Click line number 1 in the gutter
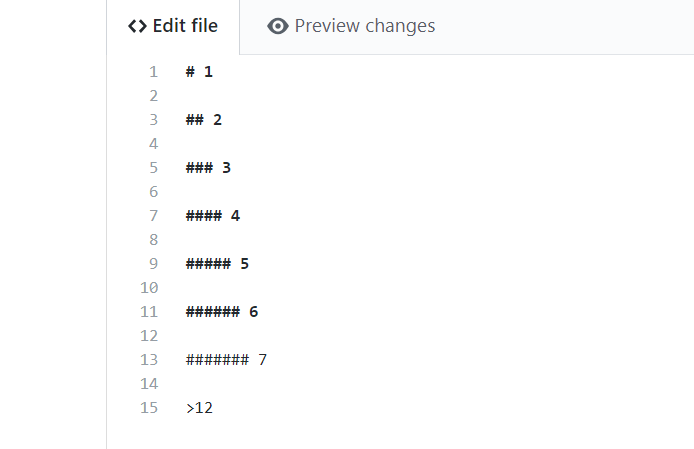 point(153,72)
